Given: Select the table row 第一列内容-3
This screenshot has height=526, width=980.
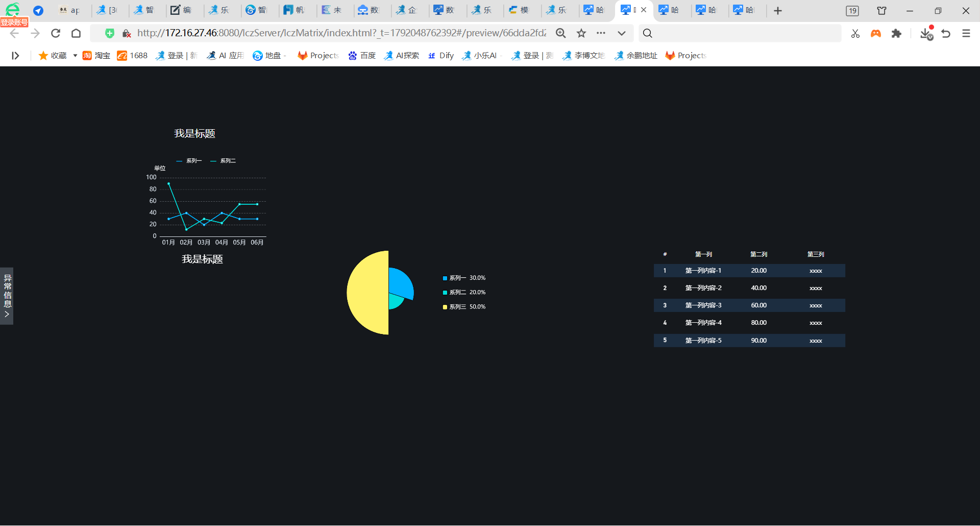Looking at the screenshot, I should [749, 305].
